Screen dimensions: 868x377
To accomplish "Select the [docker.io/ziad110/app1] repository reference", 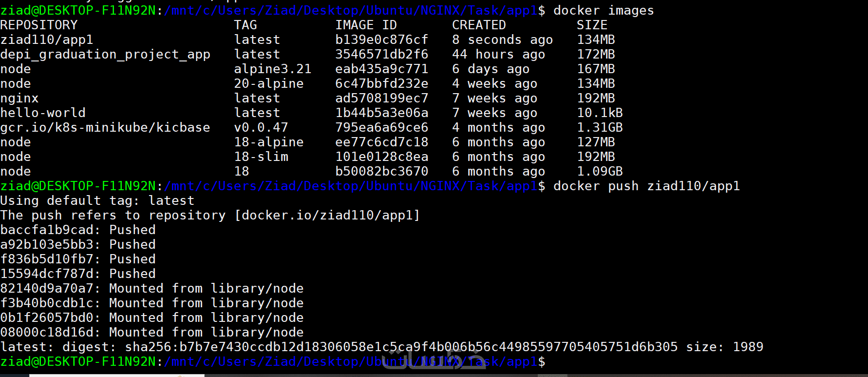I will [x=327, y=215].
